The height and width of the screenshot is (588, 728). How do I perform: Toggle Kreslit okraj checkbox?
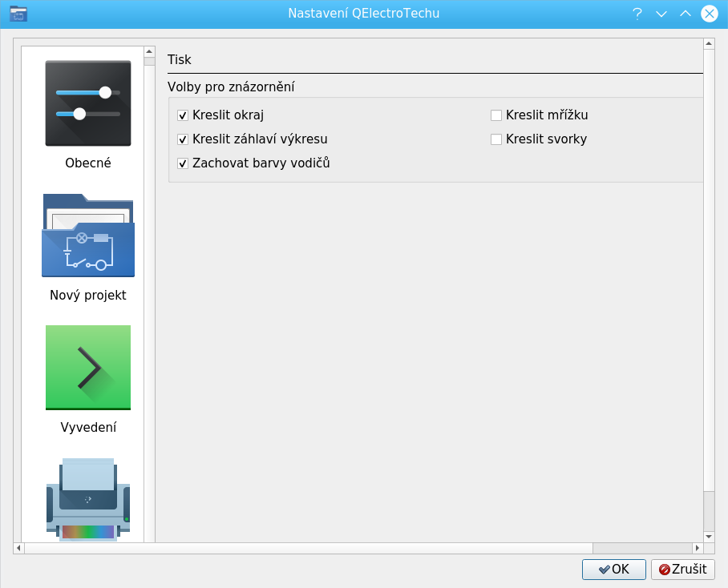coord(183,115)
